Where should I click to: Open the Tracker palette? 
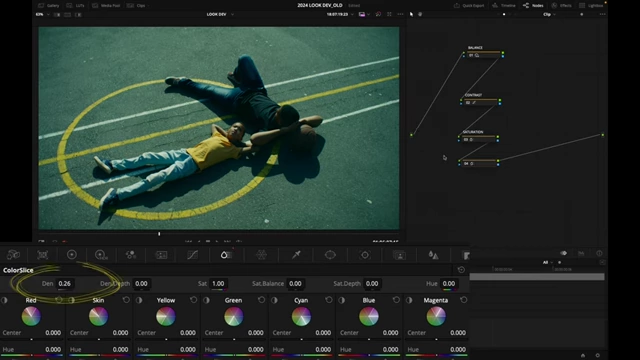pyautogui.click(x=365, y=255)
